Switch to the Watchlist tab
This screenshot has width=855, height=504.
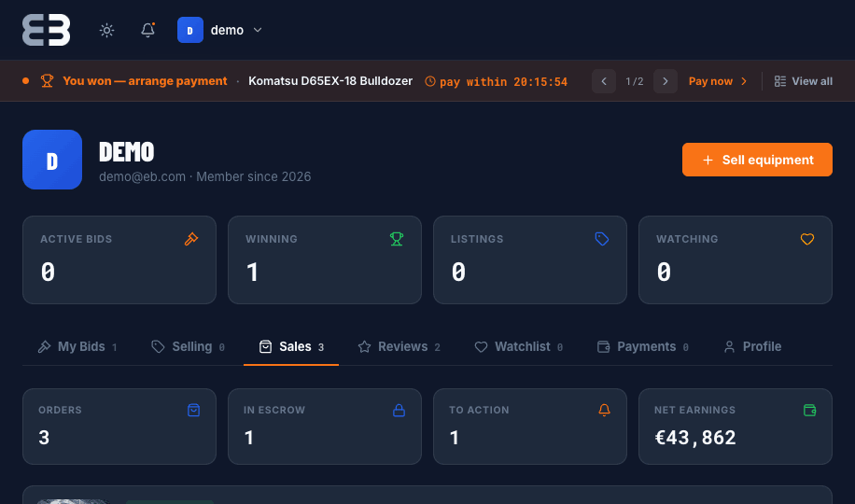[519, 347]
